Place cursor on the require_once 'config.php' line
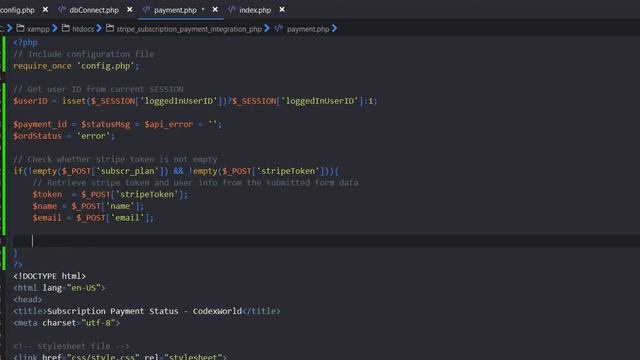Screen dimensions: 640x360 point(76,66)
